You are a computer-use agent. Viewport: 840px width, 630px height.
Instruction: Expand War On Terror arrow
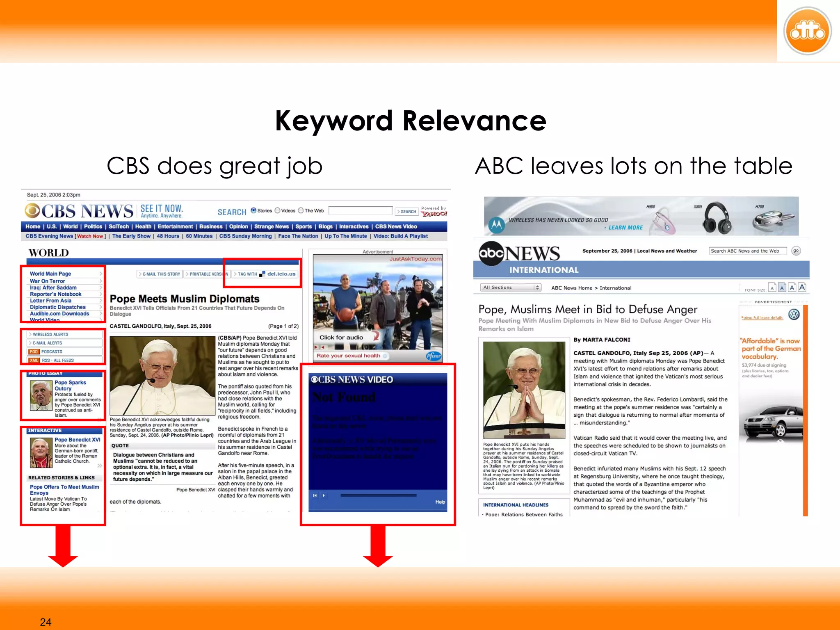[x=100, y=281]
